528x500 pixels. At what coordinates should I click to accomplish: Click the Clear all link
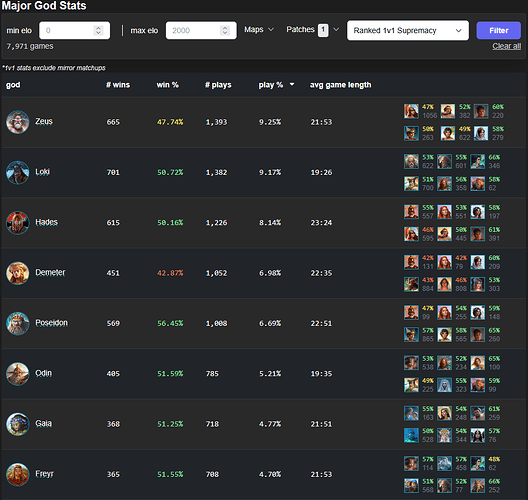coord(506,46)
